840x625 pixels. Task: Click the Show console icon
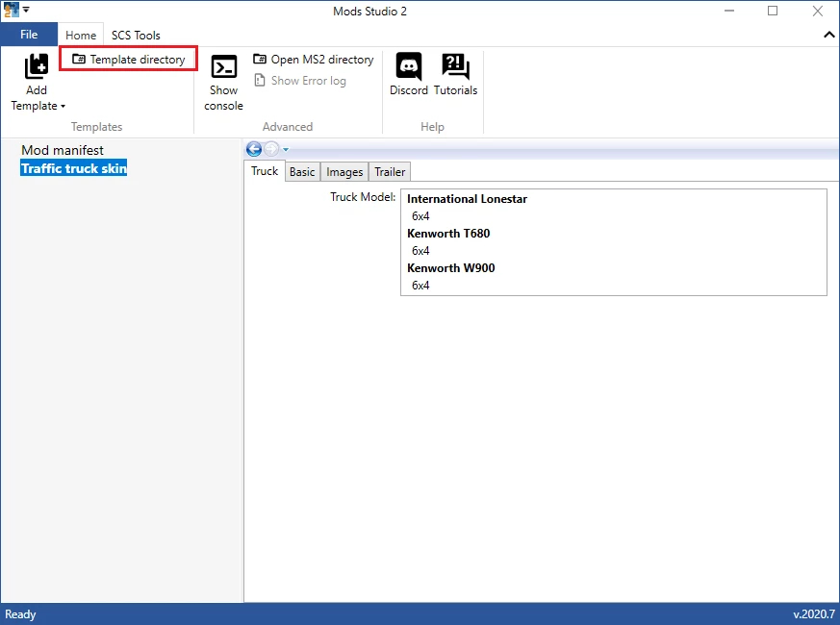(223, 66)
